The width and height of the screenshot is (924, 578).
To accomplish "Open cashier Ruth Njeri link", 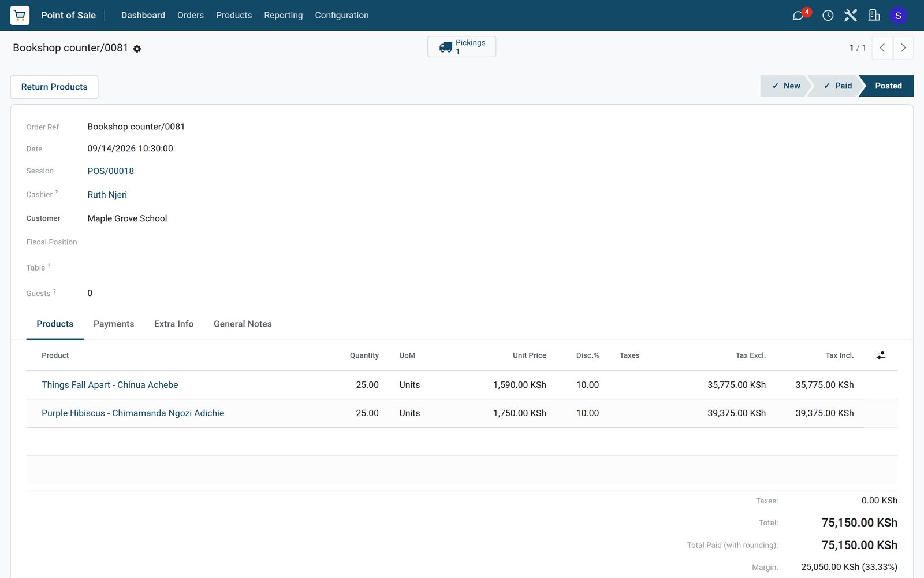I will pos(107,195).
